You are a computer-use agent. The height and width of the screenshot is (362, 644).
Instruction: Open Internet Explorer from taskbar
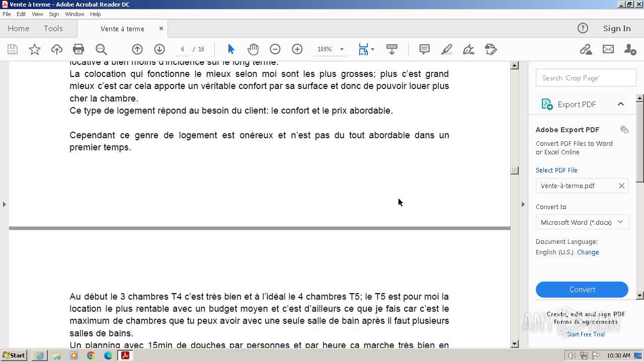click(x=40, y=355)
